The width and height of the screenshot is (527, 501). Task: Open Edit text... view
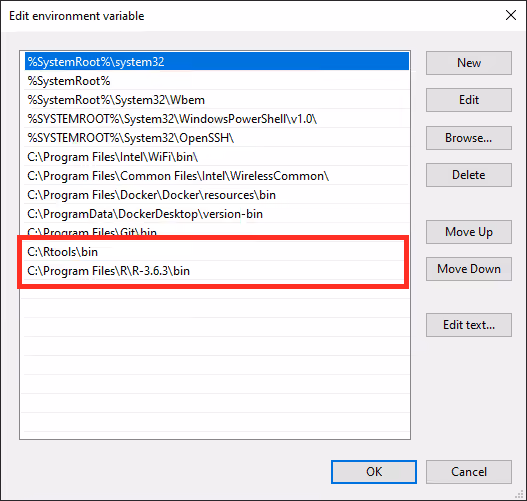[469, 325]
